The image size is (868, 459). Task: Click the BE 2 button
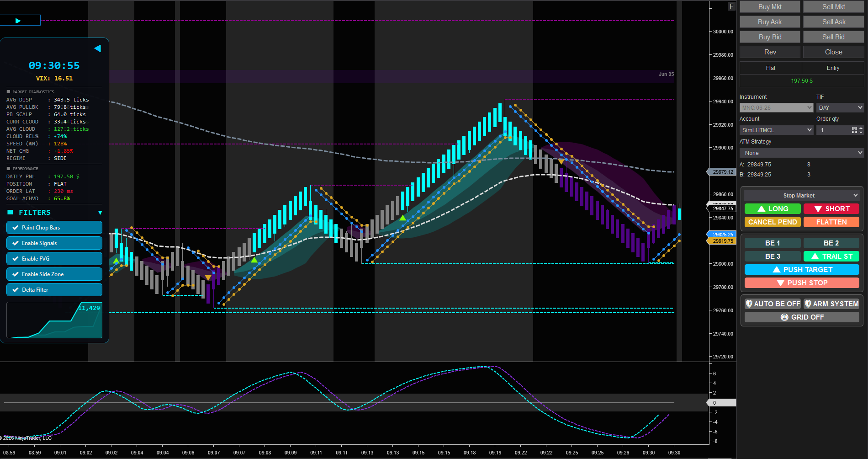click(x=831, y=243)
